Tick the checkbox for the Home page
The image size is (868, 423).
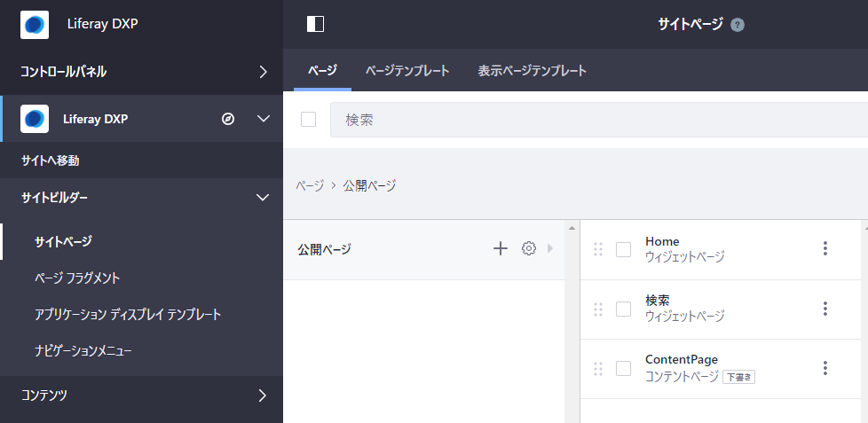point(623,249)
